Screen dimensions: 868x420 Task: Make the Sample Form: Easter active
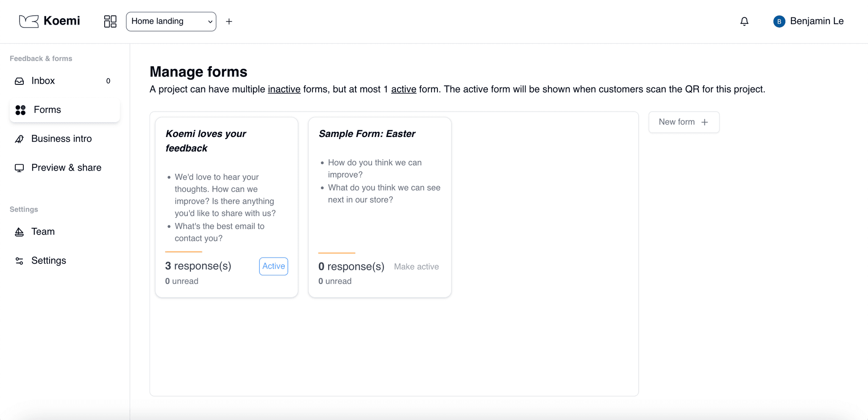click(416, 266)
